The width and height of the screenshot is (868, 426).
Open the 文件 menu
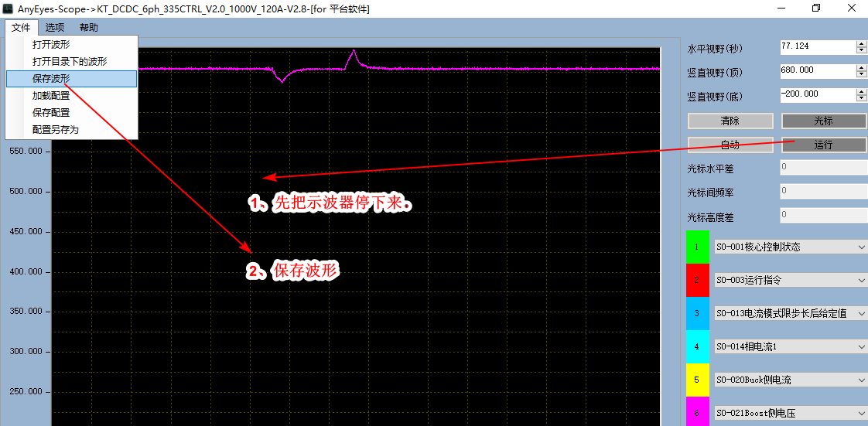pyautogui.click(x=21, y=28)
